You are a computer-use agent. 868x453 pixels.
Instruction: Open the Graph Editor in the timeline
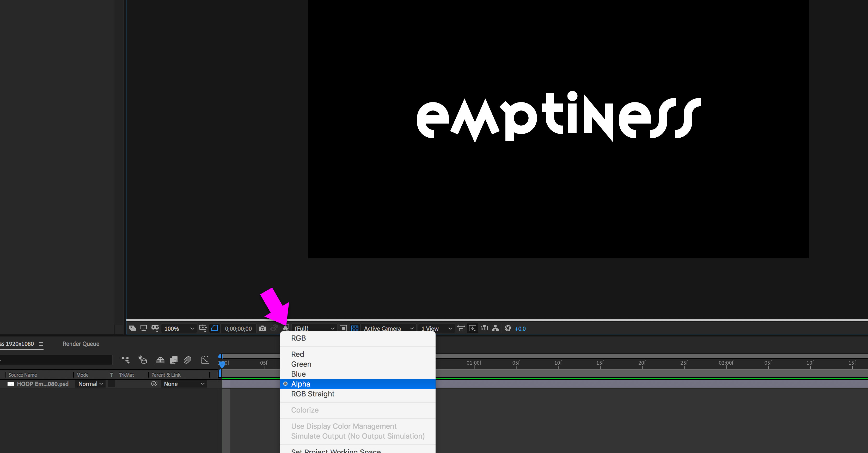(205, 360)
